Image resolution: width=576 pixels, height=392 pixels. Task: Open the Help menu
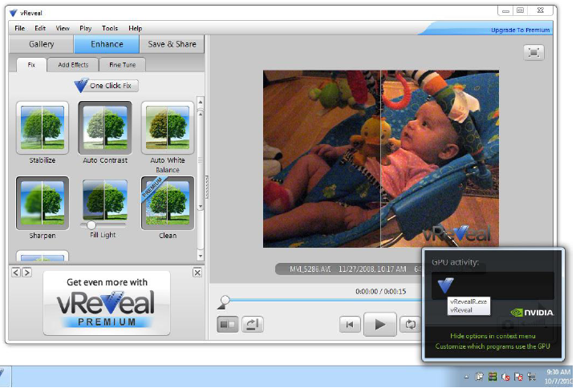pos(135,28)
